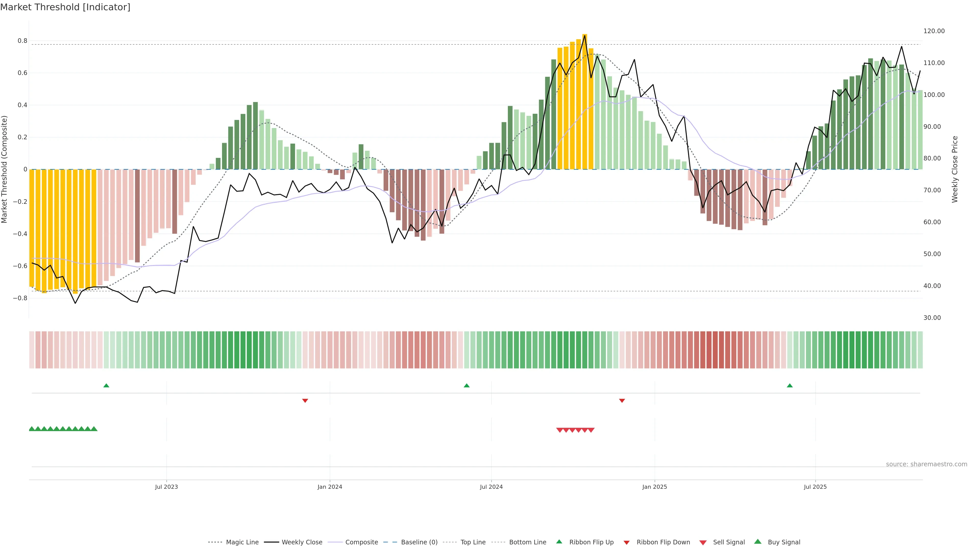Viewport: 980px width, 551px height.
Task: Toggle the Top Line legend entry
Action: point(473,542)
